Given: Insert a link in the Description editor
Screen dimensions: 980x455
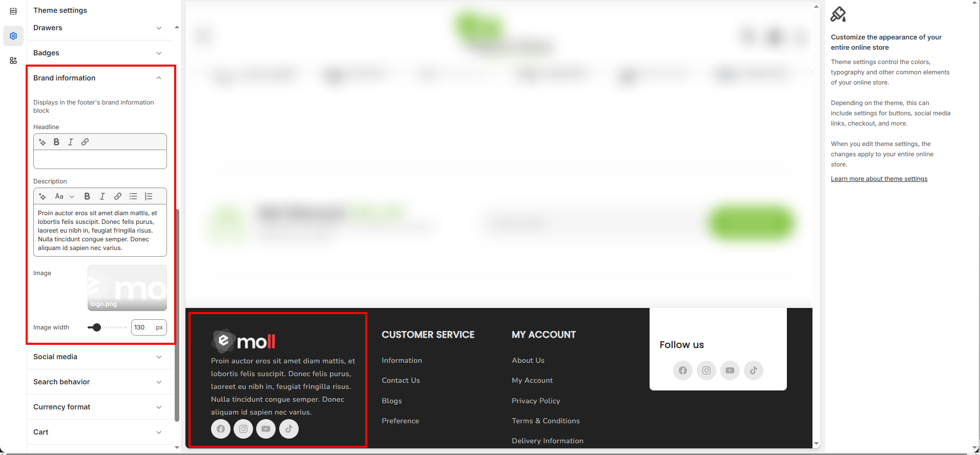Looking at the screenshot, I should [118, 196].
